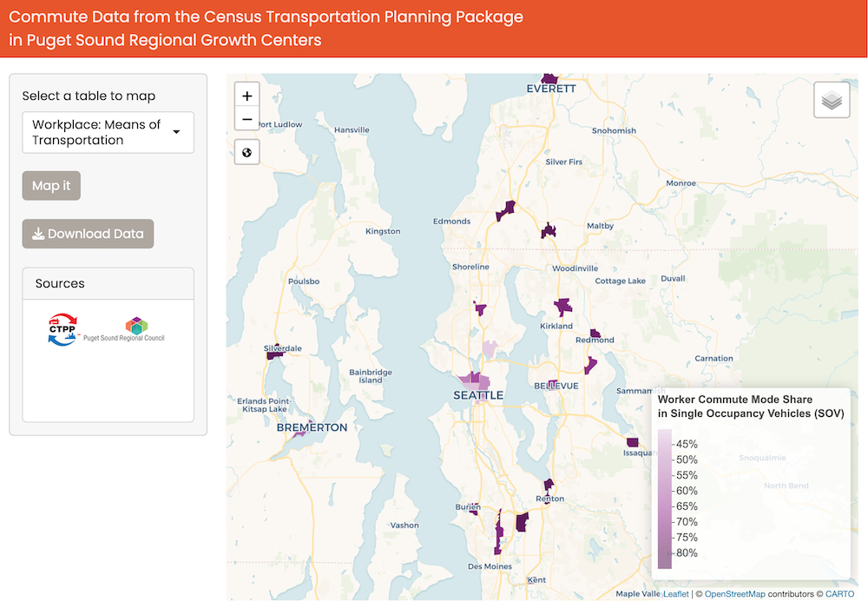Select the Issaquah growth center polygon
This screenshot has width=868, height=602.
tap(632, 442)
